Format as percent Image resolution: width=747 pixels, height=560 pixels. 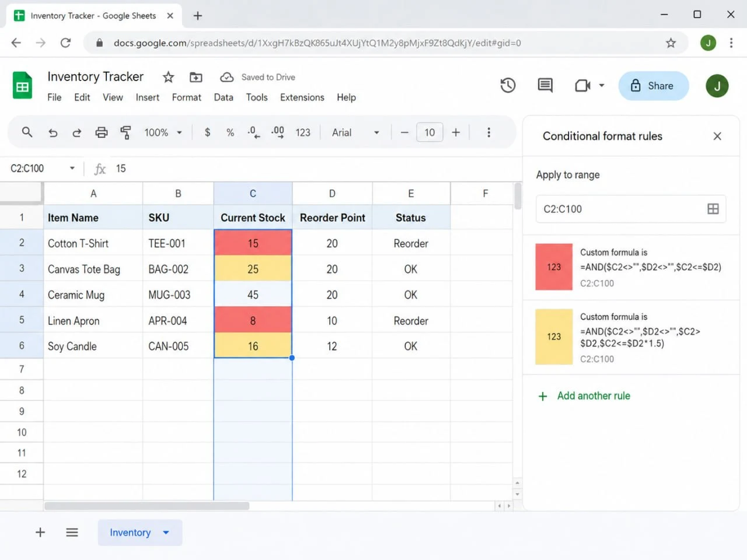230,132
